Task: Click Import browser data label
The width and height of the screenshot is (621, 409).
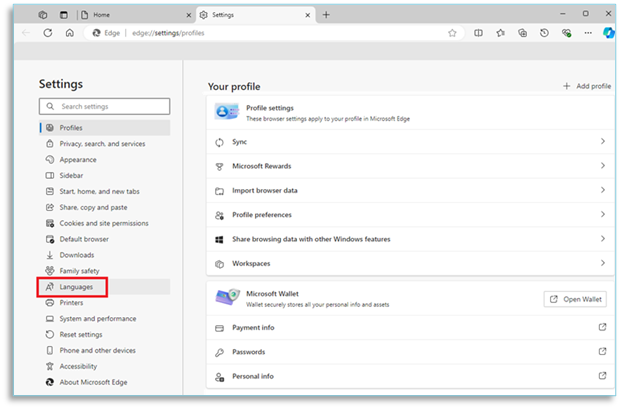Action: [x=265, y=190]
